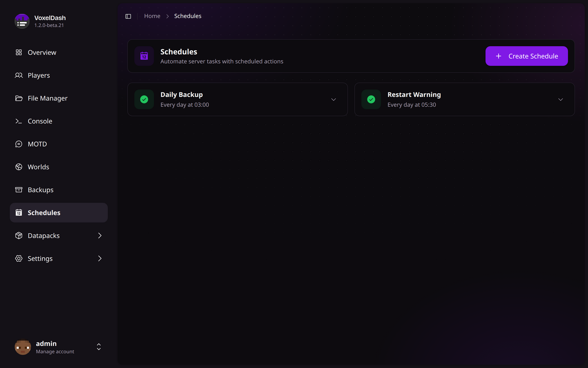
Task: Open the admin account switcher arrows
Action: tap(99, 347)
